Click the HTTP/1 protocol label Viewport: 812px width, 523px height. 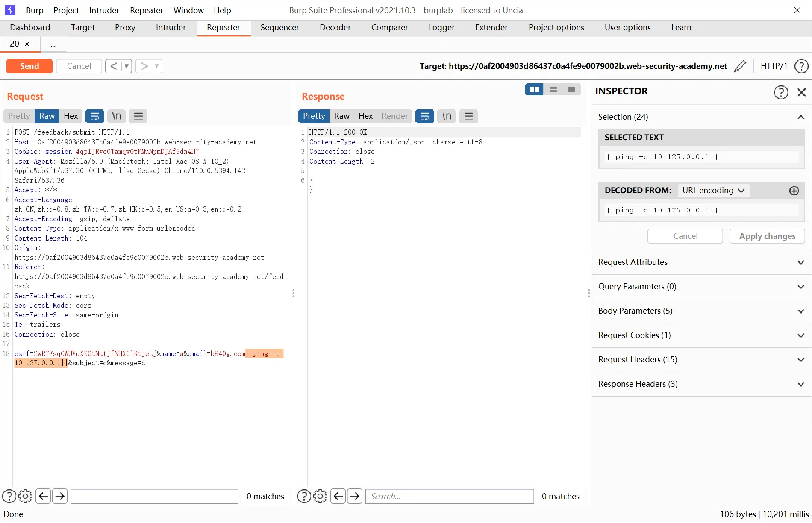(x=774, y=66)
